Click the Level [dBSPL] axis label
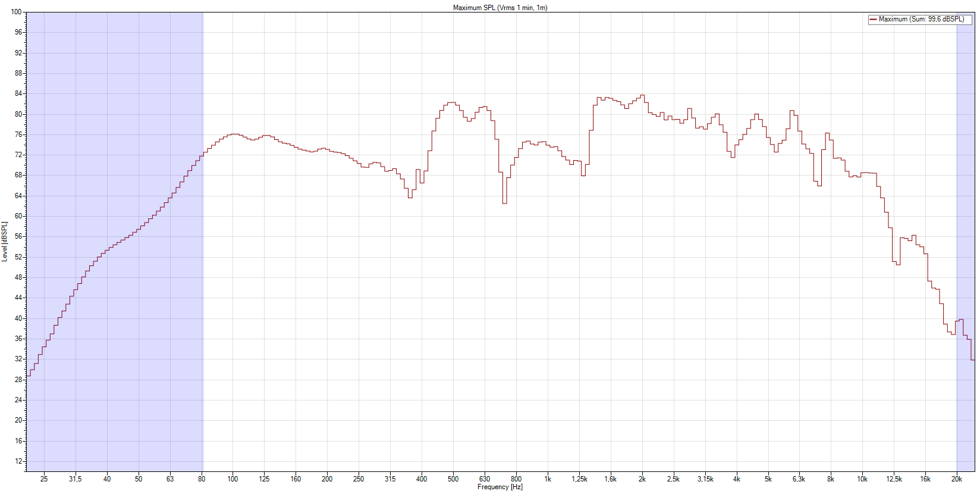 pyautogui.click(x=5, y=241)
